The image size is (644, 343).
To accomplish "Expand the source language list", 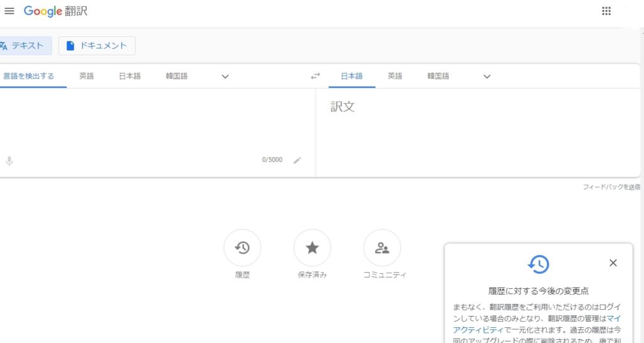I will pyautogui.click(x=225, y=76).
